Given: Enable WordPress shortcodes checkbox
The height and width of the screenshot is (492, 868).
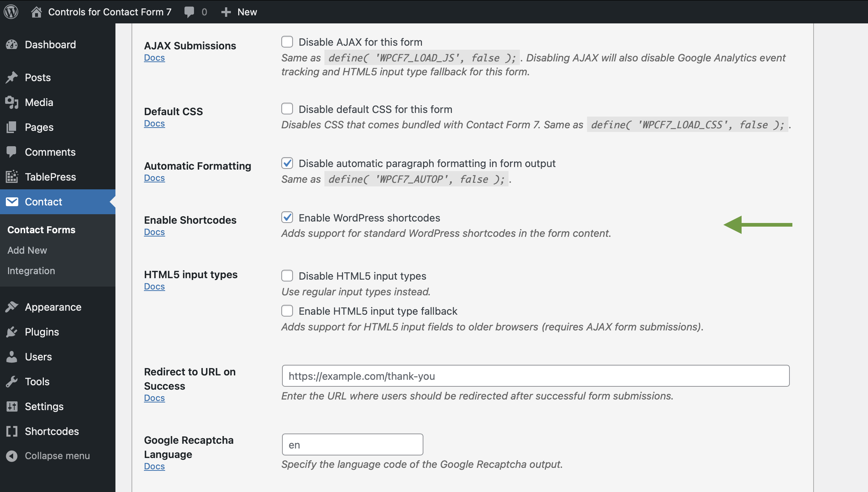Looking at the screenshot, I should 288,218.
